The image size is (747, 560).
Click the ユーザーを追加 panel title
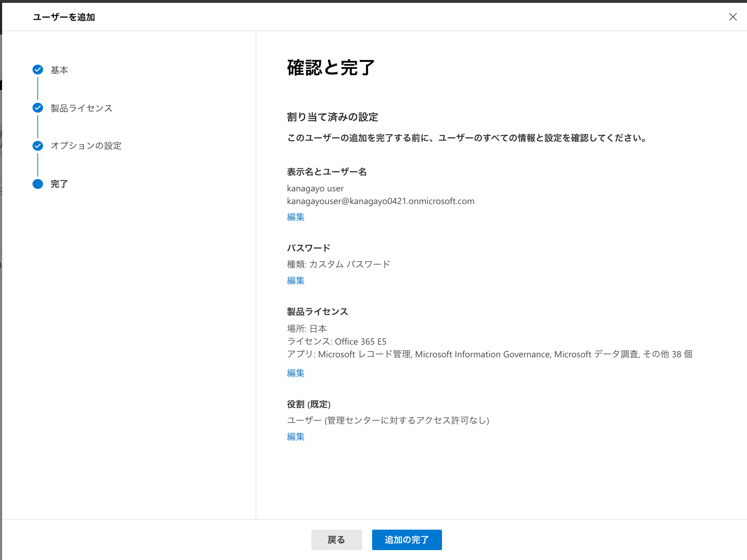(x=64, y=17)
